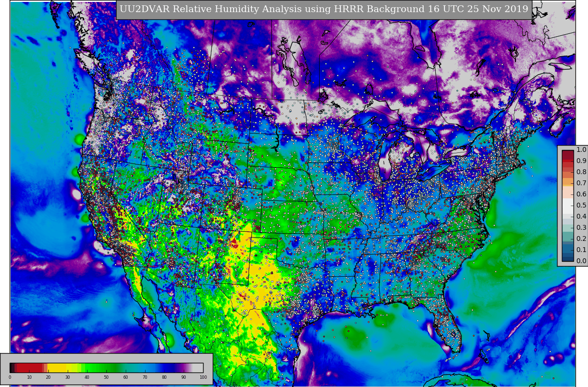The width and height of the screenshot is (588, 387).
Task: Click the "0.3" label on right colorbar
Action: [581, 227]
